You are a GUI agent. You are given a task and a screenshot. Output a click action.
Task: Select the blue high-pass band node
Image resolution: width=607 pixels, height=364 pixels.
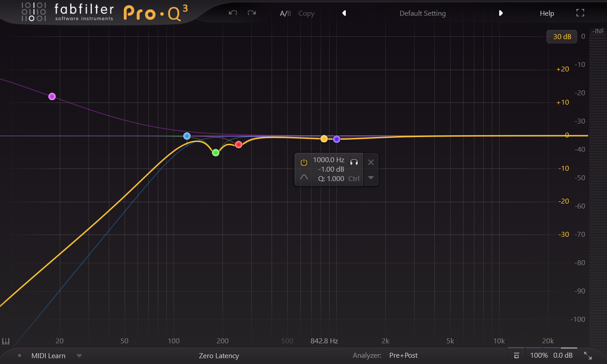[187, 136]
